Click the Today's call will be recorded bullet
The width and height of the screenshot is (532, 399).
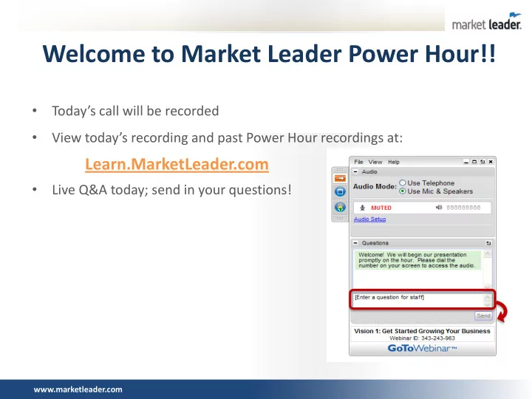(135, 111)
